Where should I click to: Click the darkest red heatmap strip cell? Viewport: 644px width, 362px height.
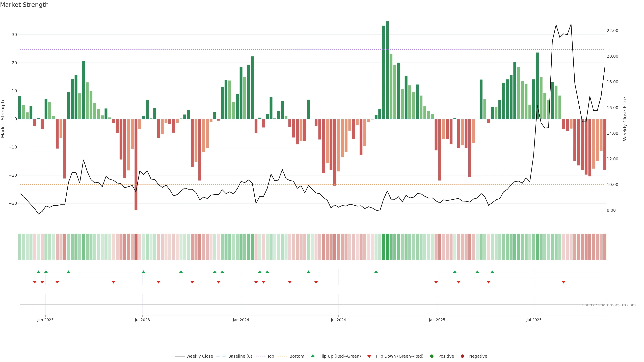pos(136,247)
